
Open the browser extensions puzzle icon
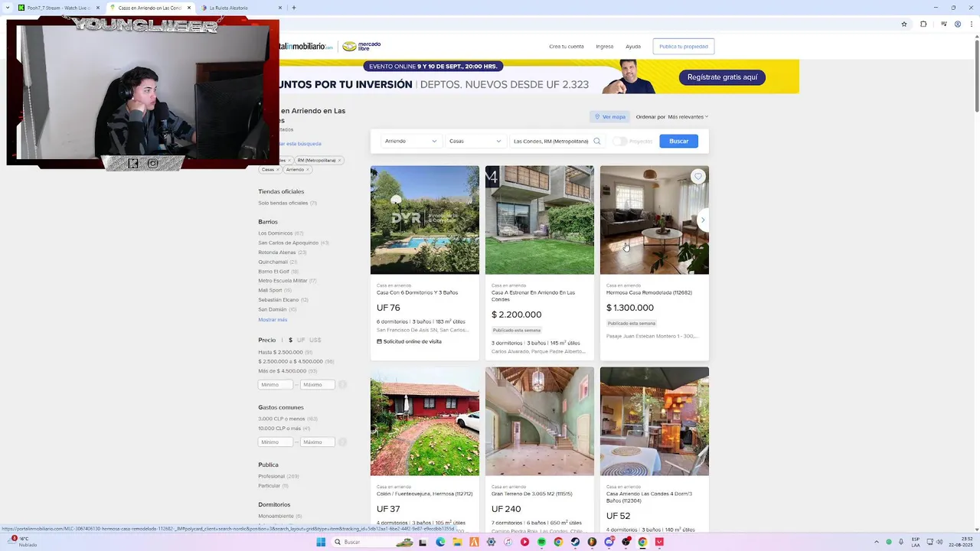click(x=923, y=24)
